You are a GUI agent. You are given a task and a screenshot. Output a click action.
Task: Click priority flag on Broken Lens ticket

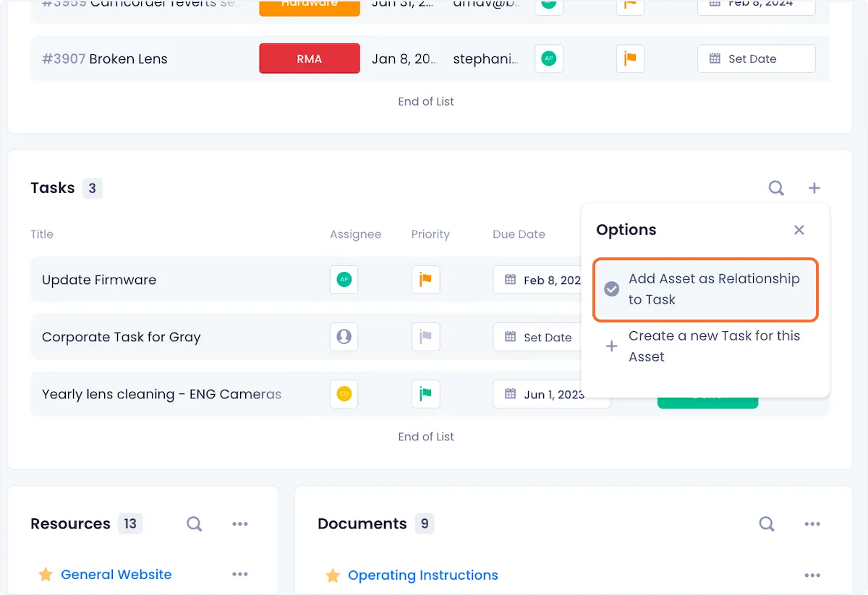click(x=630, y=59)
